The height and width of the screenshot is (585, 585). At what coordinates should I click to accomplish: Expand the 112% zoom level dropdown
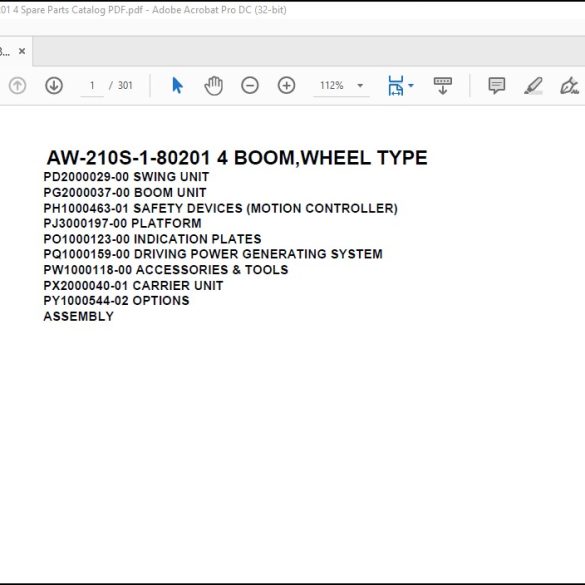point(360,85)
